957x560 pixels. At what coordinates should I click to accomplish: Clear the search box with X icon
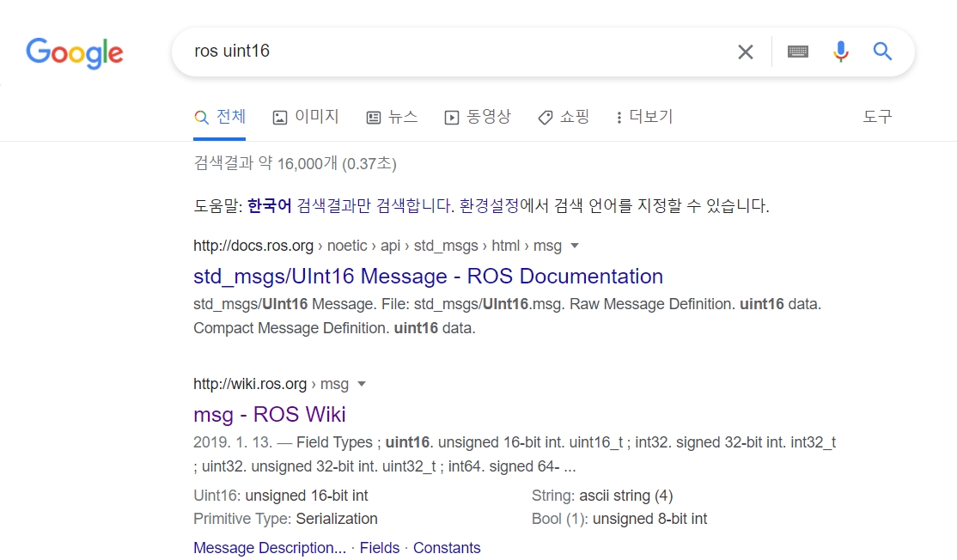745,52
